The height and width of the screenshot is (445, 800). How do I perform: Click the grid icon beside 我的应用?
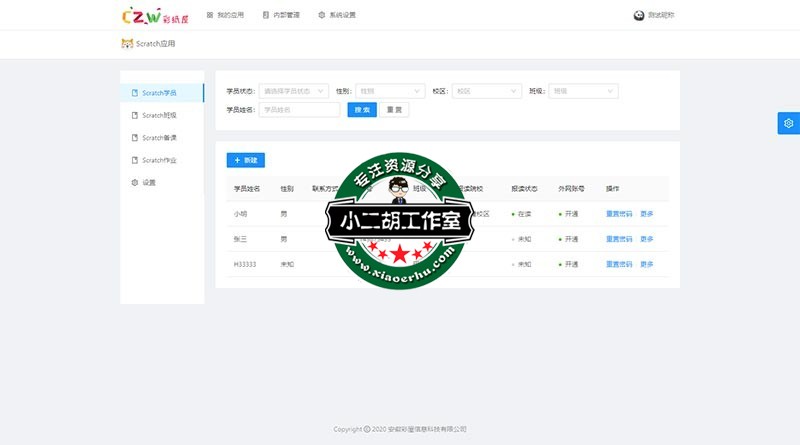[x=209, y=15]
